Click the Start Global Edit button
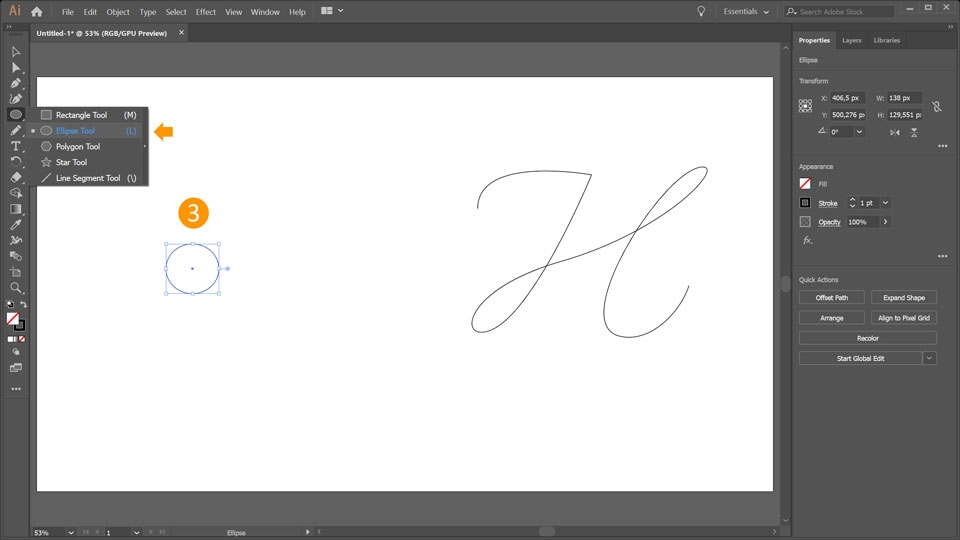The height and width of the screenshot is (540, 960). pos(860,358)
